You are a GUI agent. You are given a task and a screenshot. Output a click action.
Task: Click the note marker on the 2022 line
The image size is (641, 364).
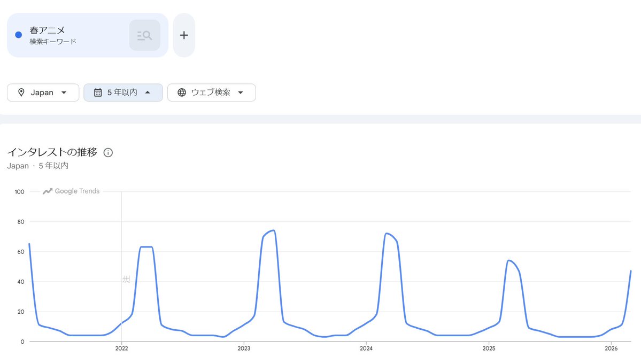click(126, 279)
